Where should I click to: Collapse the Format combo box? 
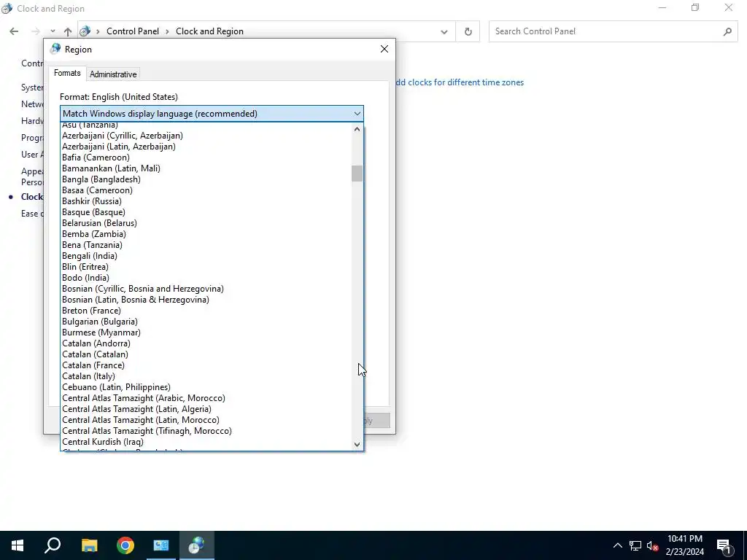[357, 113]
